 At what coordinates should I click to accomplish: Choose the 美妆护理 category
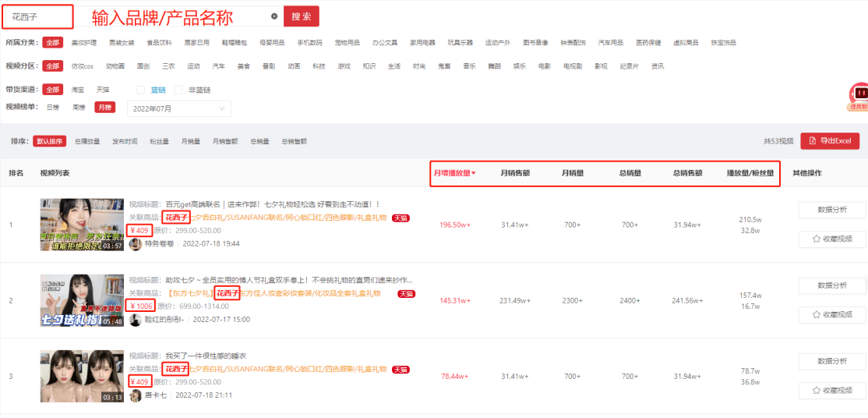coord(84,43)
